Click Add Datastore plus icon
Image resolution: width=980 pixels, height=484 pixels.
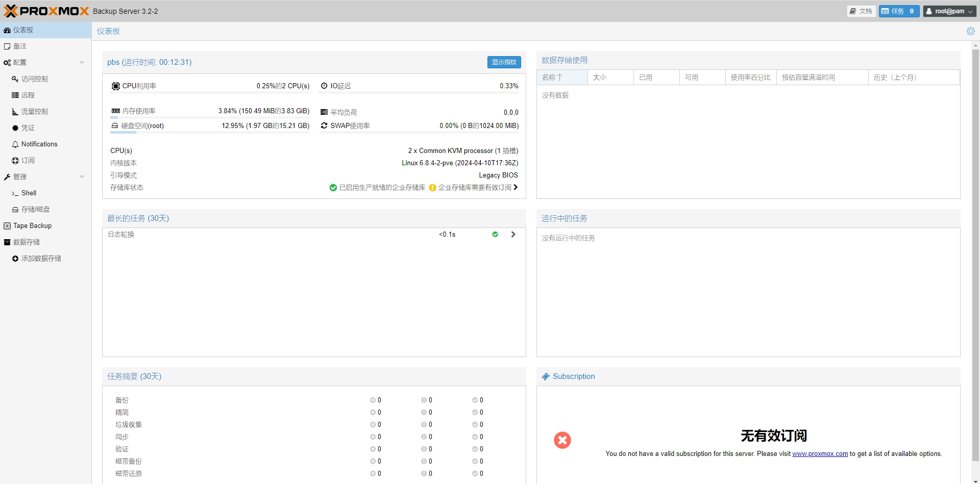click(x=15, y=259)
